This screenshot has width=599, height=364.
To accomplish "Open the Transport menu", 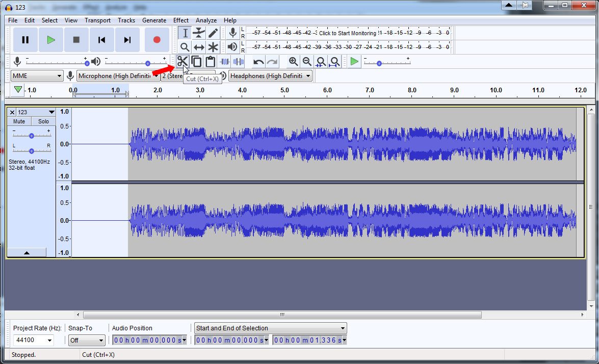I will (97, 20).
